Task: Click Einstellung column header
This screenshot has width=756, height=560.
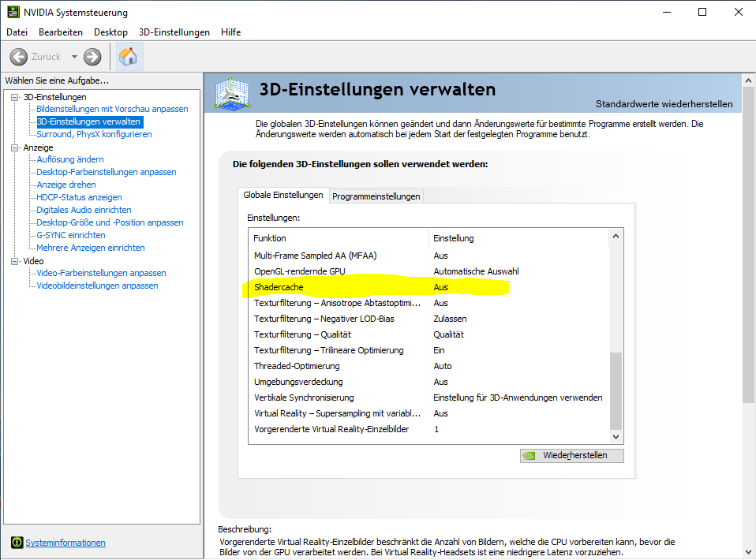Action: [x=518, y=238]
